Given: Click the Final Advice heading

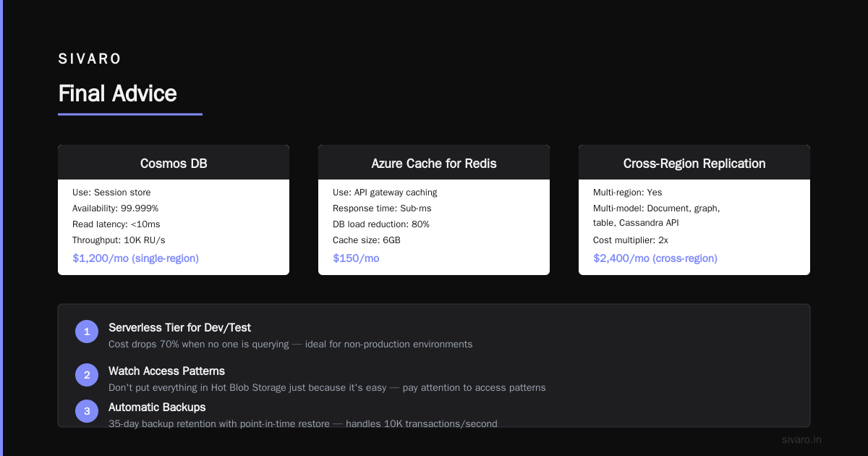Looking at the screenshot, I should [x=117, y=93].
